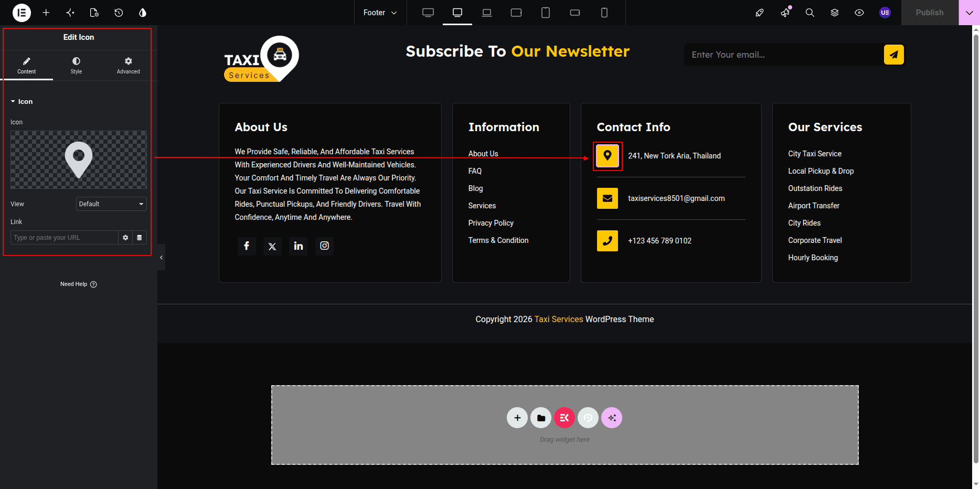Click the plus Add Element icon in the top bar
This screenshot has width=980, height=489.
(46, 13)
